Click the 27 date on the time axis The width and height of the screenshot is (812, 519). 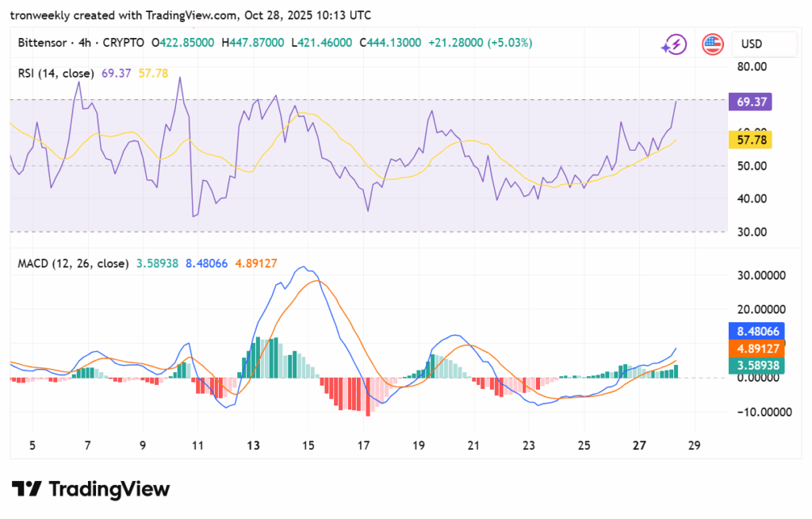[638, 445]
